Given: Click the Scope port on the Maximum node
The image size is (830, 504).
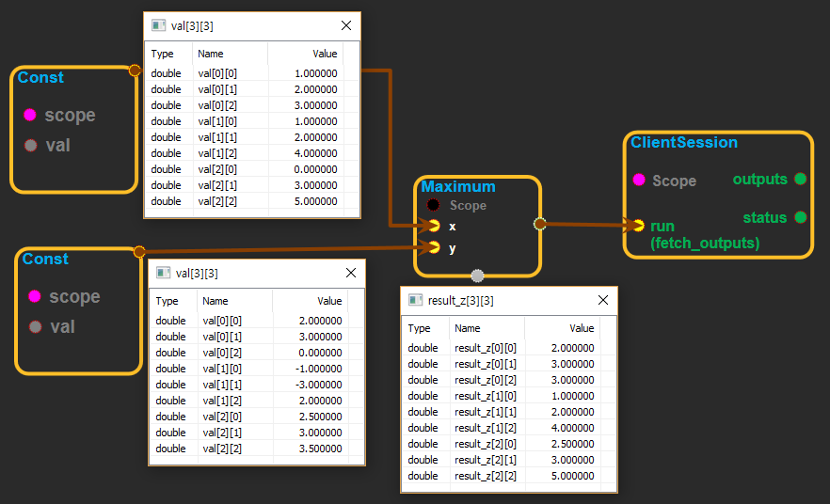Looking at the screenshot, I should [433, 205].
